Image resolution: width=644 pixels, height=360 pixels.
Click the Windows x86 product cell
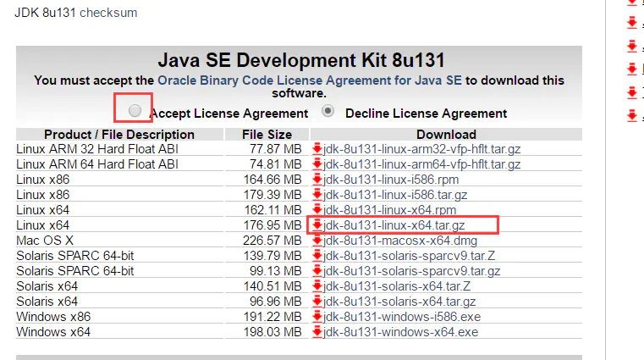coord(119,317)
